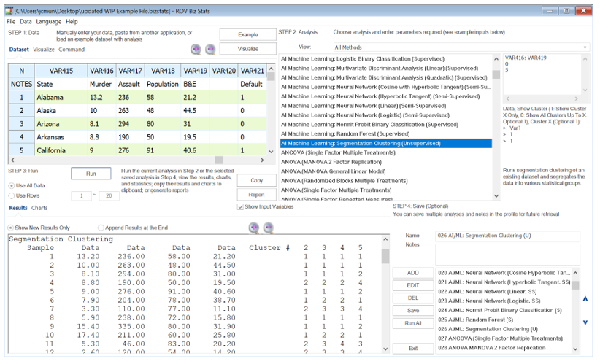Click the EDIT button
Image resolution: width=600 pixels, height=364 pixels.
(413, 285)
